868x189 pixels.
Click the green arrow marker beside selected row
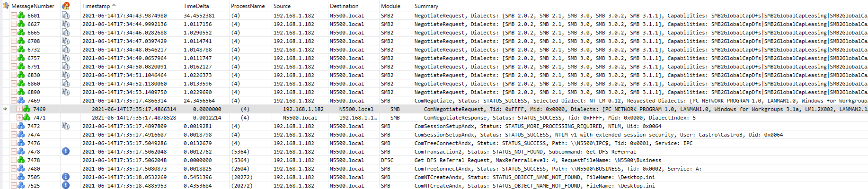click(5, 109)
